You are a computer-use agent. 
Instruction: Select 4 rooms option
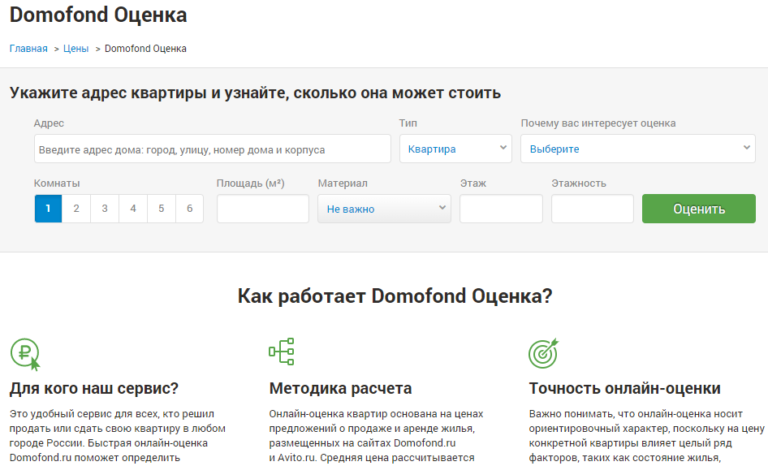coord(133,209)
